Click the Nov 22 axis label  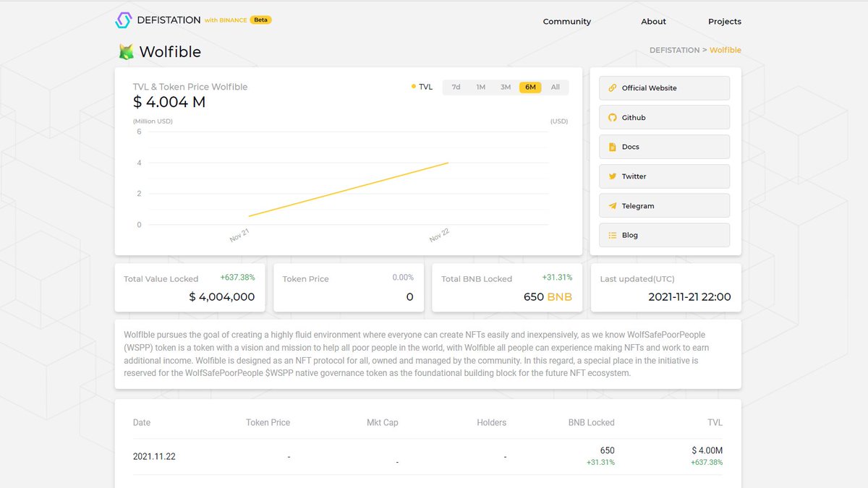(x=440, y=236)
